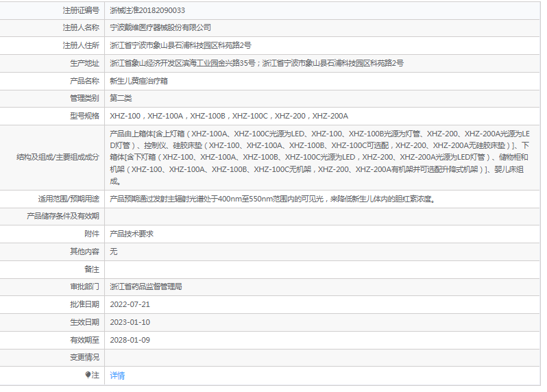This screenshot has height=392, width=547.
Task: Select attachment value 产品技术要求
Action: click(132, 234)
